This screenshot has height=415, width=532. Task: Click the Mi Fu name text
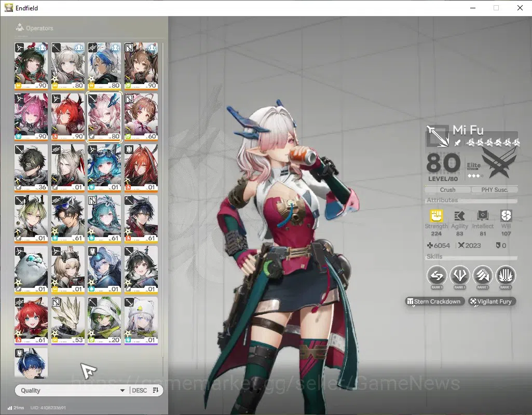tap(468, 130)
